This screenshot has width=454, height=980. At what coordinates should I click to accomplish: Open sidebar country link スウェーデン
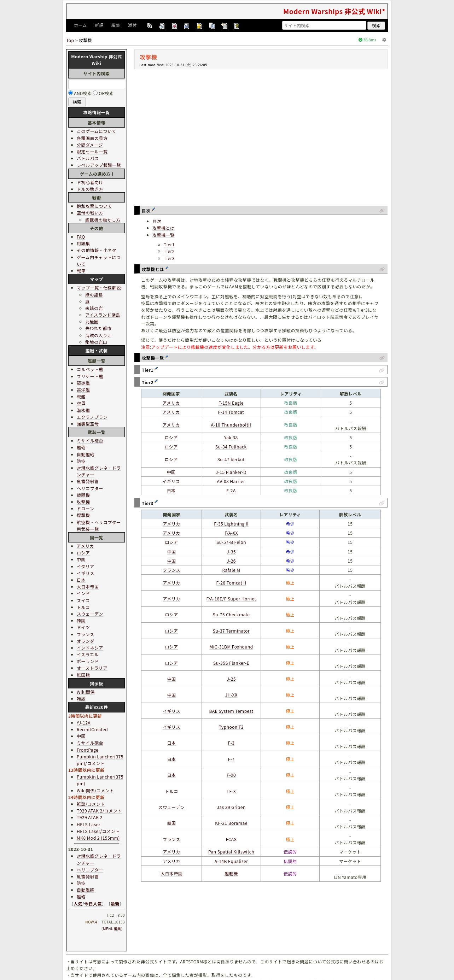90,614
